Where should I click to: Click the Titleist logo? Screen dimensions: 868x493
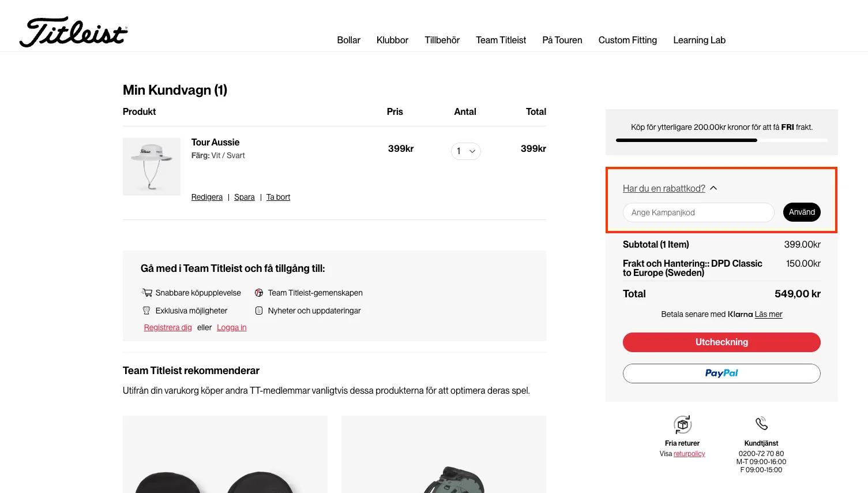72,32
